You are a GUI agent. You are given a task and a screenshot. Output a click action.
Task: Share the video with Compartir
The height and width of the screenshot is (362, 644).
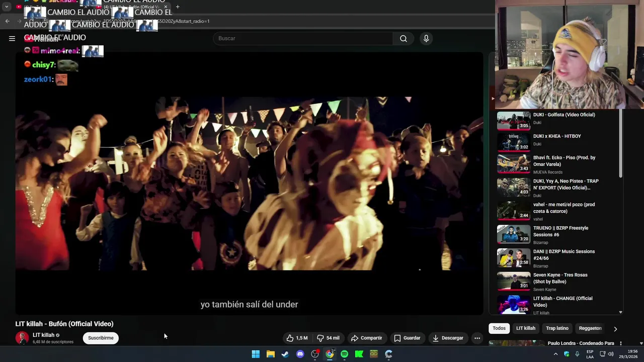tap(366, 338)
